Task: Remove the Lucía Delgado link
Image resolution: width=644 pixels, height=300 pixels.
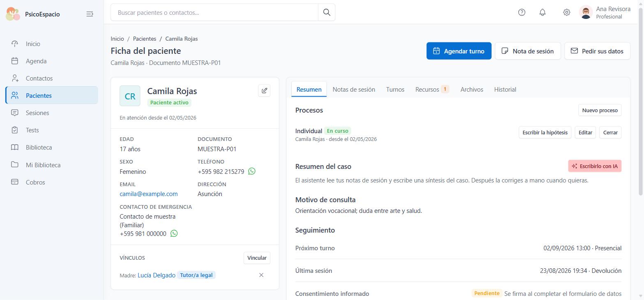Action: pyautogui.click(x=261, y=275)
